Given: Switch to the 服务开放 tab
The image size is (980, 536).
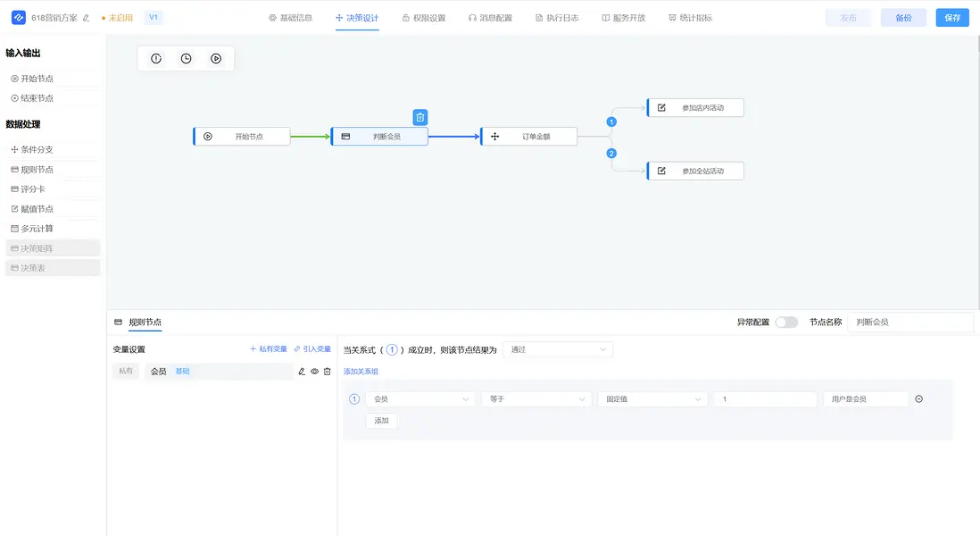Looking at the screenshot, I should pyautogui.click(x=623, y=18).
